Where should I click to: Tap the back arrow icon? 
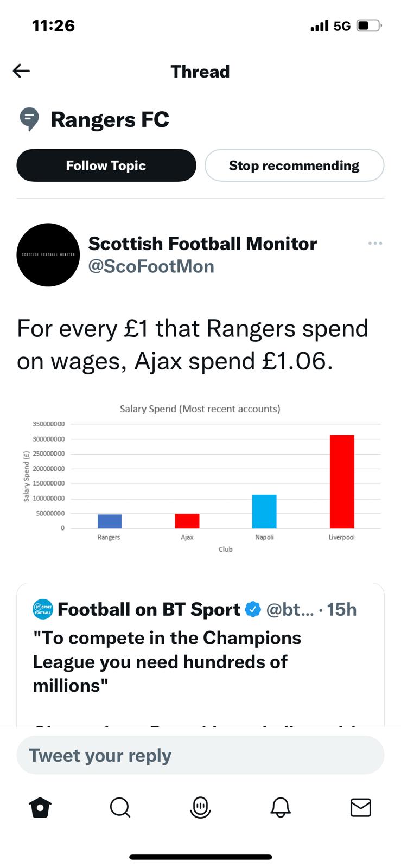(x=21, y=71)
